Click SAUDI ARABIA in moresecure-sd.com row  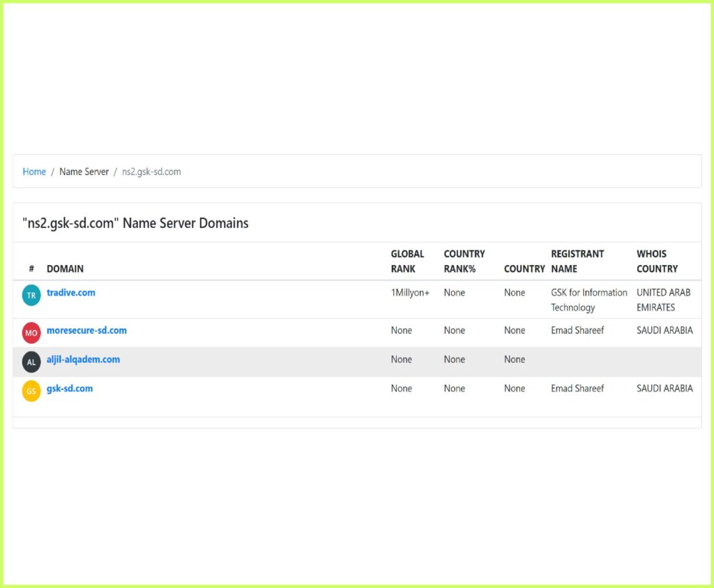click(664, 330)
